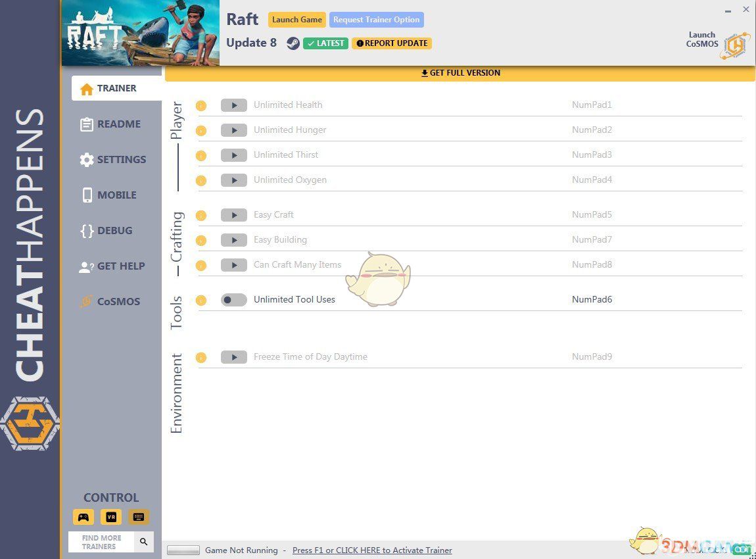756x559 pixels.
Task: Open the MOBILE tab
Action: (109, 195)
